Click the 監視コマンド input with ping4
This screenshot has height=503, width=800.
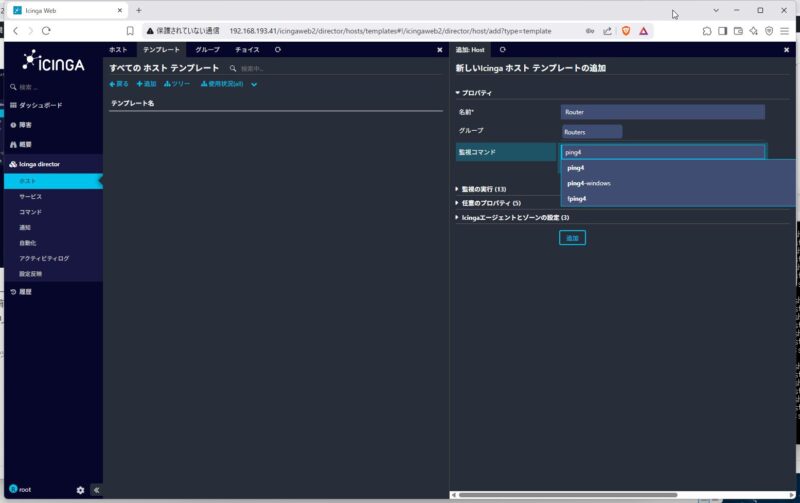663,152
